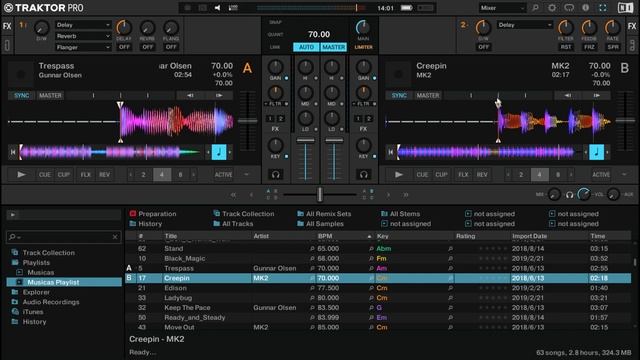Open the right FX panel button

632,26
